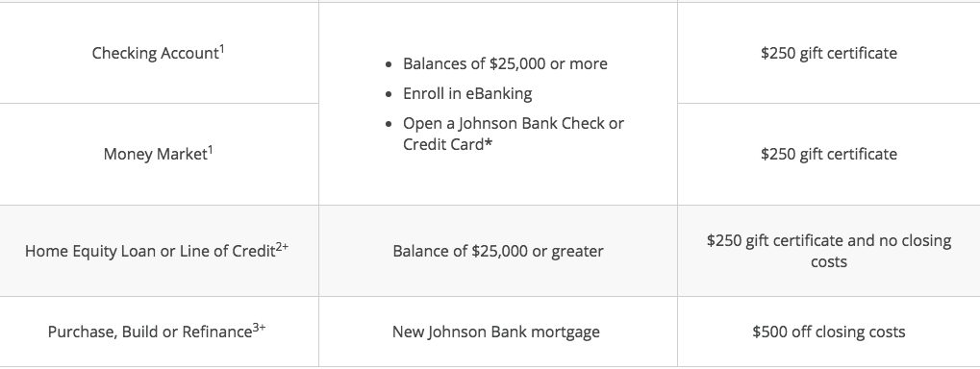Screen dimensions: 980x369
Task: Click New Johnson Bank mortgage cell
Action: pyautogui.click(x=498, y=332)
